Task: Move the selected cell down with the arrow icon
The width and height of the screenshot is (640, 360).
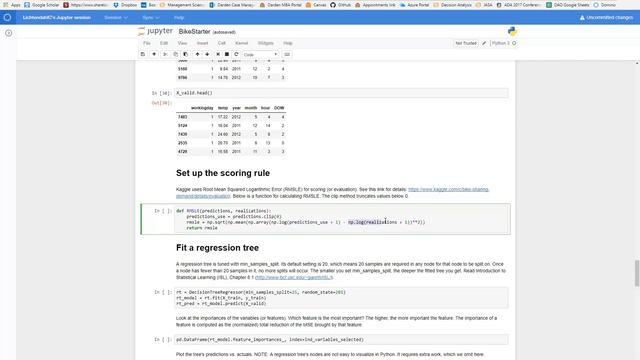Action: click(x=207, y=54)
